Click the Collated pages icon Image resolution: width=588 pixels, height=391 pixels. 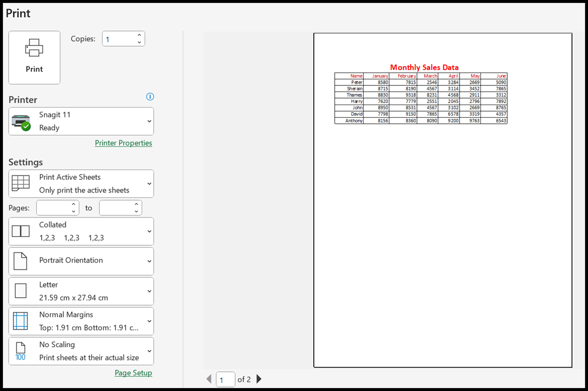[x=21, y=231]
